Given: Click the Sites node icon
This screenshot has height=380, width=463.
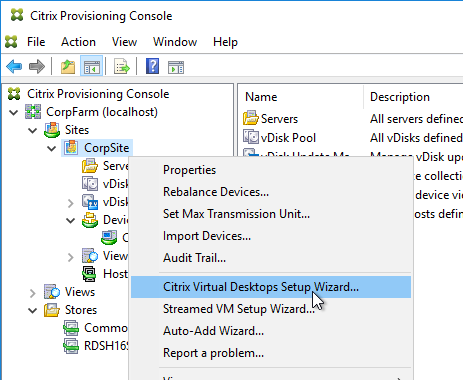Looking at the screenshot, I should tap(52, 130).
